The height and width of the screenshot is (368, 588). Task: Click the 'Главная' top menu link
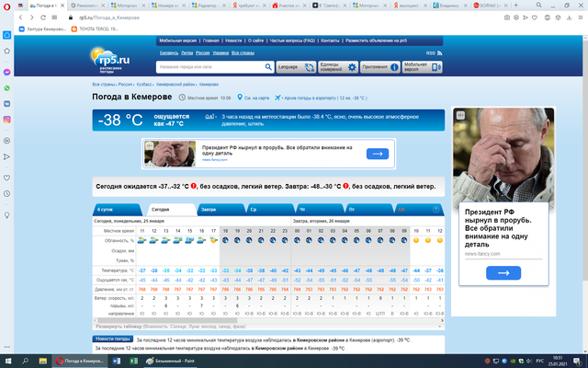click(x=210, y=40)
